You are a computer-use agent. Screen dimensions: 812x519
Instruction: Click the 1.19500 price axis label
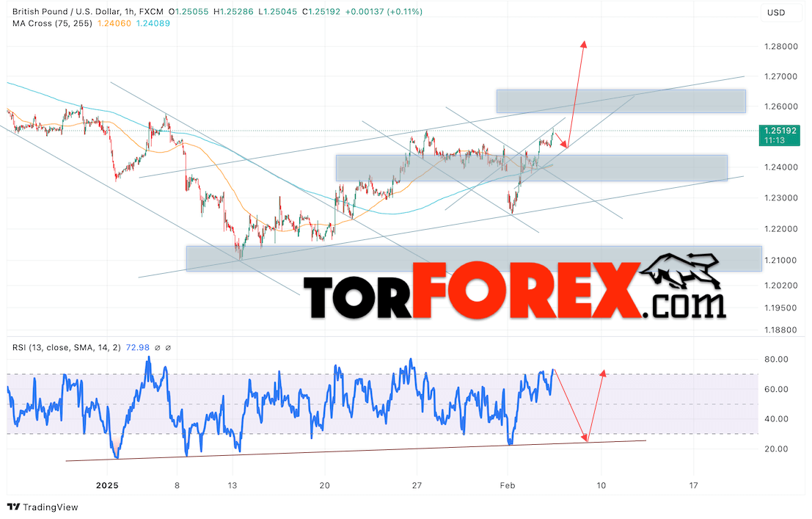[x=781, y=308]
